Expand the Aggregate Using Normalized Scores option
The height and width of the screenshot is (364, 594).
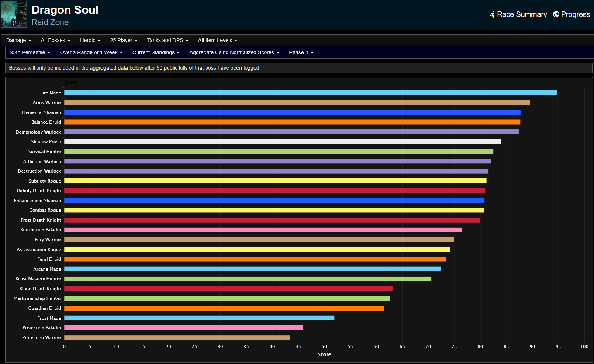[234, 52]
